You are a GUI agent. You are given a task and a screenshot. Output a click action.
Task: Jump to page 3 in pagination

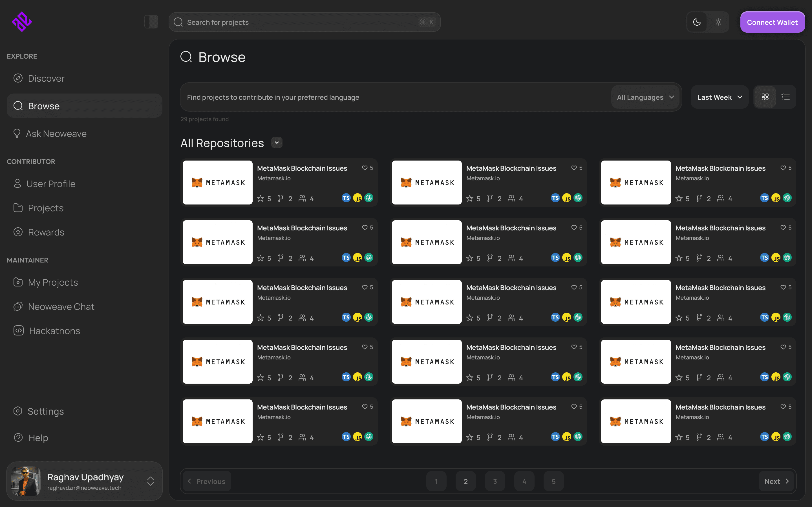click(x=495, y=481)
